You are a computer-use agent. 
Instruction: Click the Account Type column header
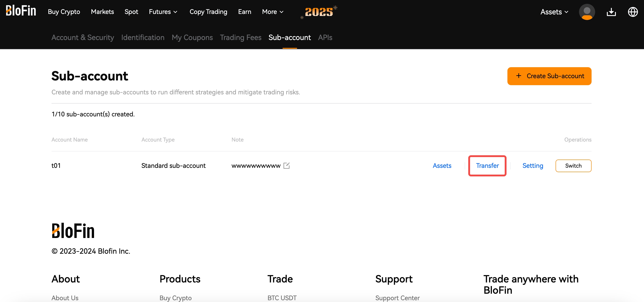point(158,140)
